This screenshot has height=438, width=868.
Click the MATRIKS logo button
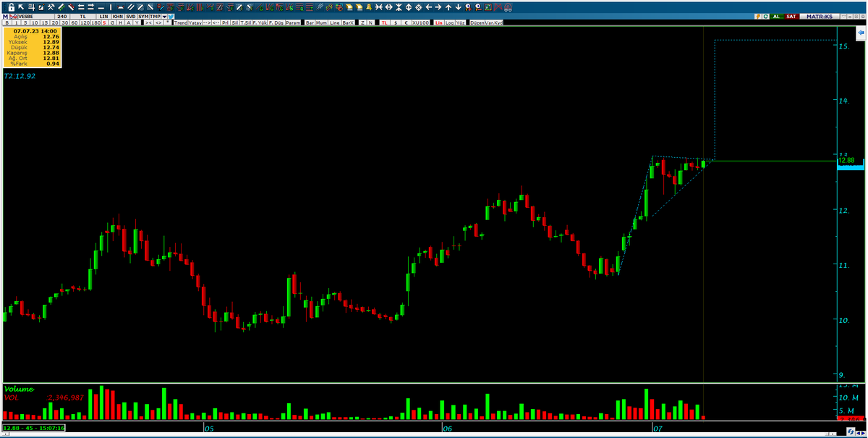(819, 16)
